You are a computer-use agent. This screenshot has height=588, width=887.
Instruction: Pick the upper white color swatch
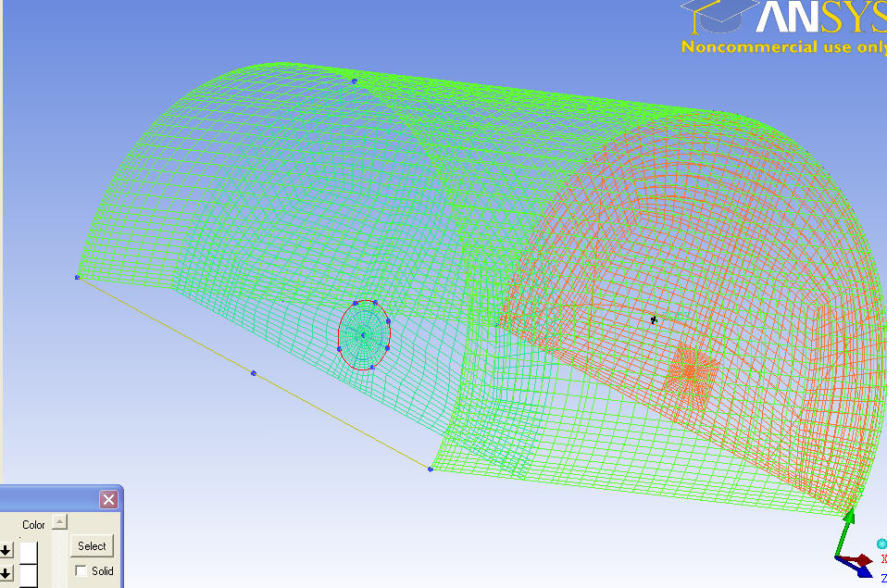(x=31, y=552)
